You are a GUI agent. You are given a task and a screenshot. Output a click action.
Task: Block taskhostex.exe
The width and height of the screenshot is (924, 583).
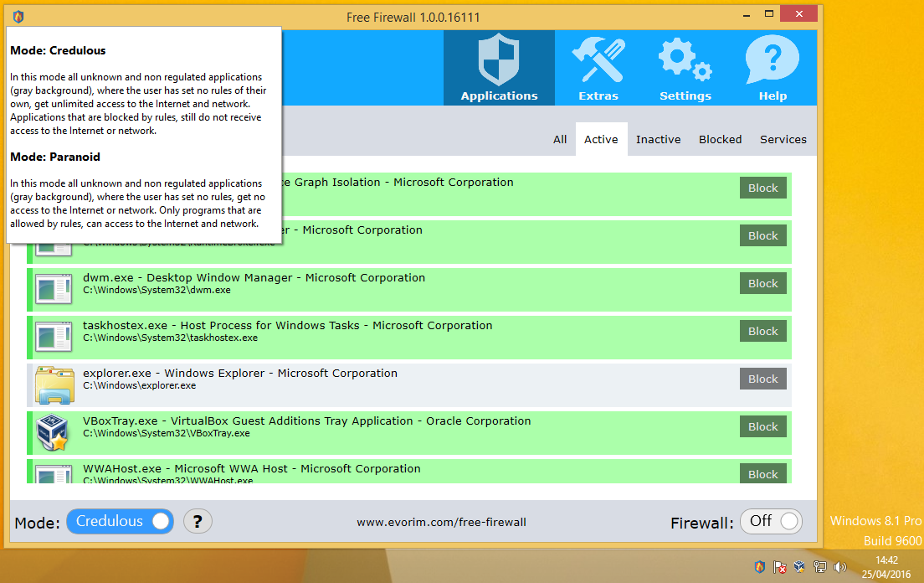[x=763, y=331]
